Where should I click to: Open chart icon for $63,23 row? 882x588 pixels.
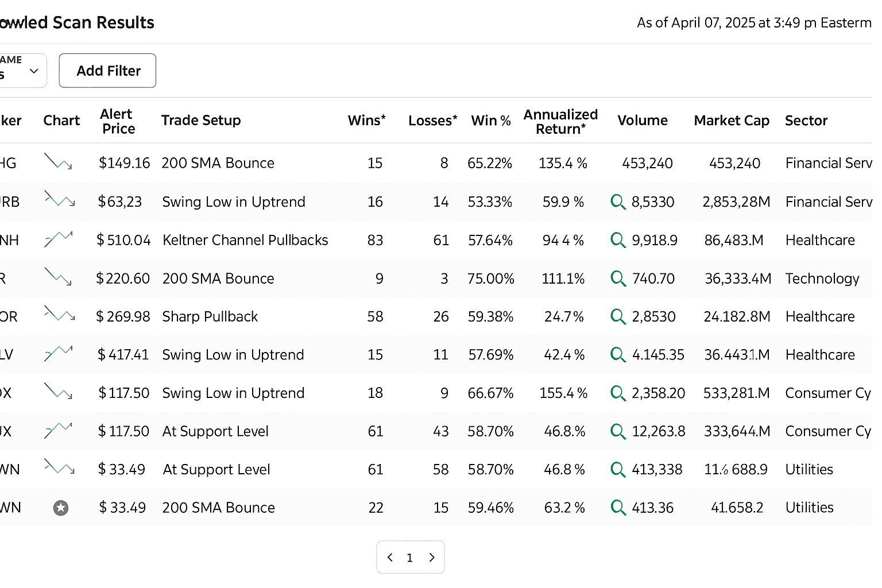pyautogui.click(x=59, y=200)
